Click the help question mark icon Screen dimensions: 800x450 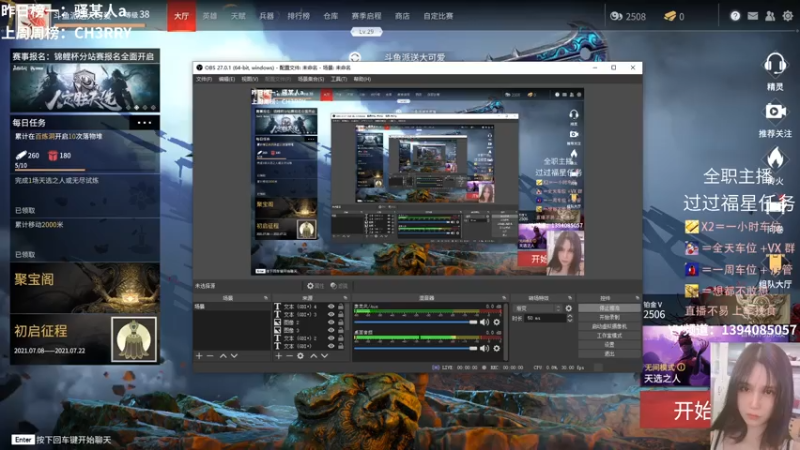click(735, 16)
